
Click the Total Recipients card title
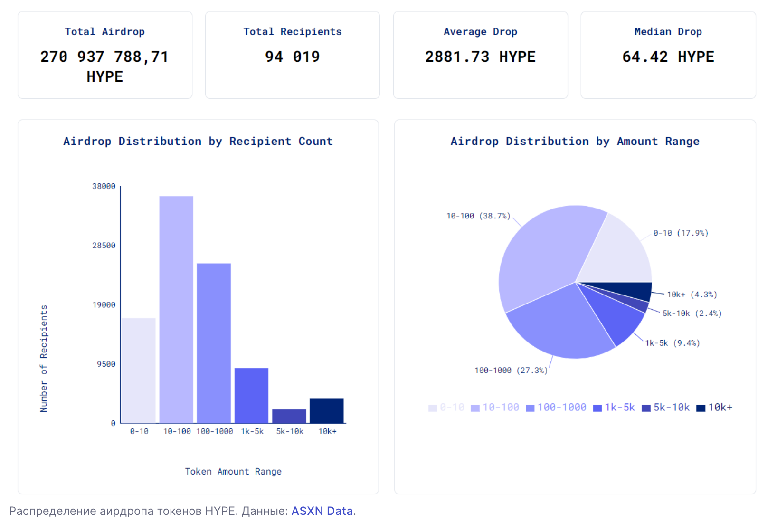tap(293, 32)
